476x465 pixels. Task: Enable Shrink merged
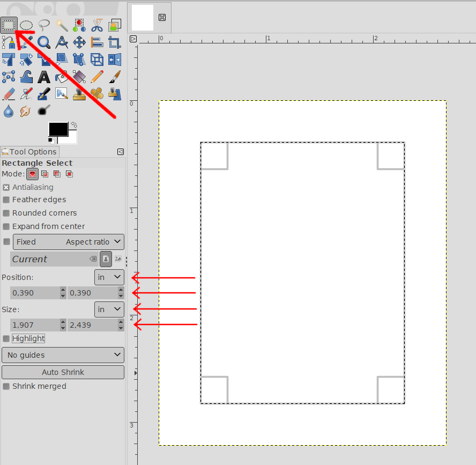6,386
